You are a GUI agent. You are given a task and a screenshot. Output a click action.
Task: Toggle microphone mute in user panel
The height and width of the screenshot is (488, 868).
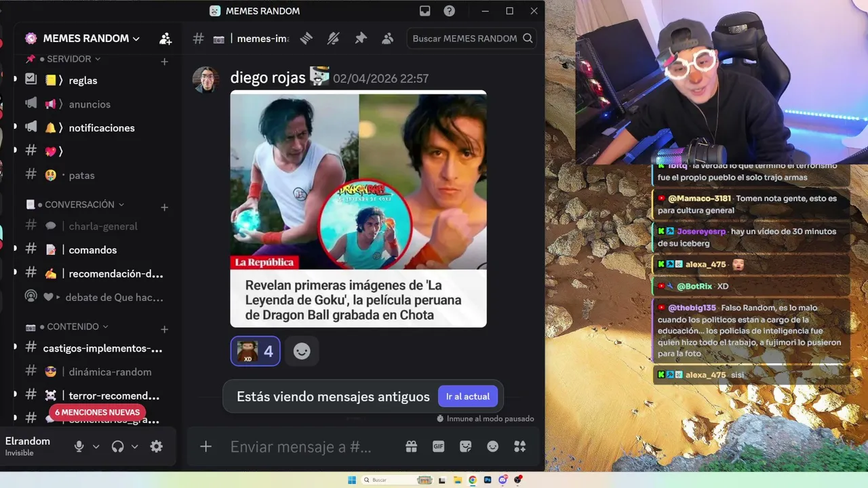coord(79,446)
